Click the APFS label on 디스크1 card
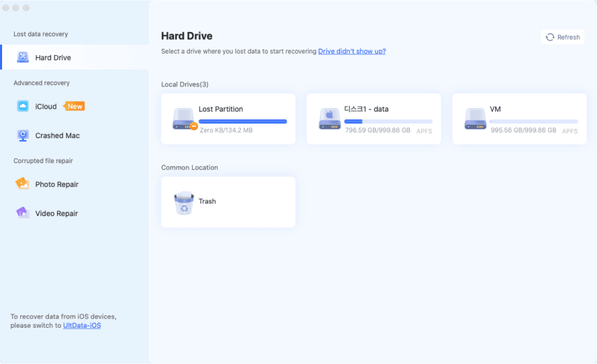597x364 pixels. (x=424, y=131)
